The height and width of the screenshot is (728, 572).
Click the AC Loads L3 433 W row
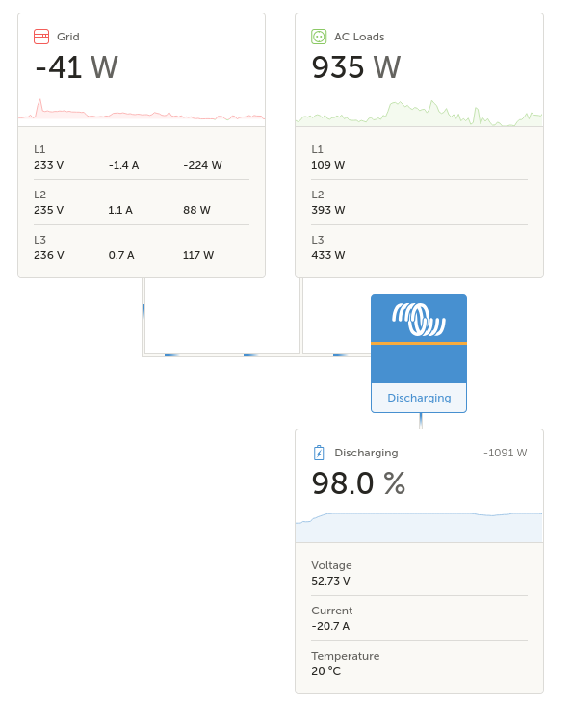(419, 247)
